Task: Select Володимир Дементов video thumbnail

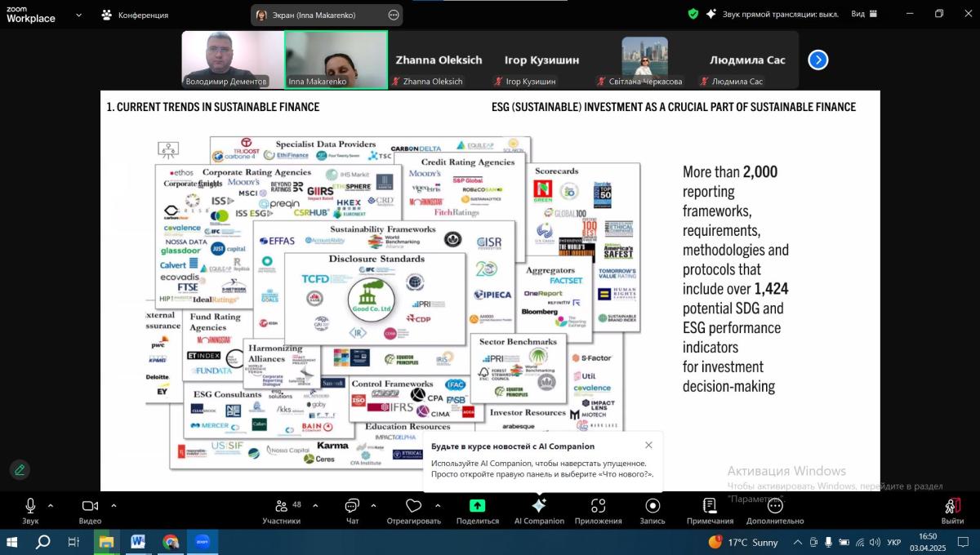Action: (x=232, y=60)
